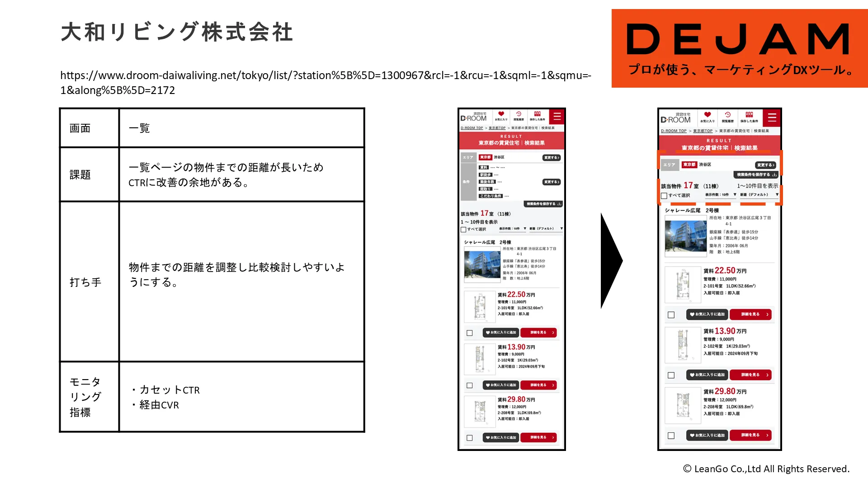Add the 13.90万円 room to favorites, left mockup
This screenshot has height=488, width=868.
(x=500, y=385)
